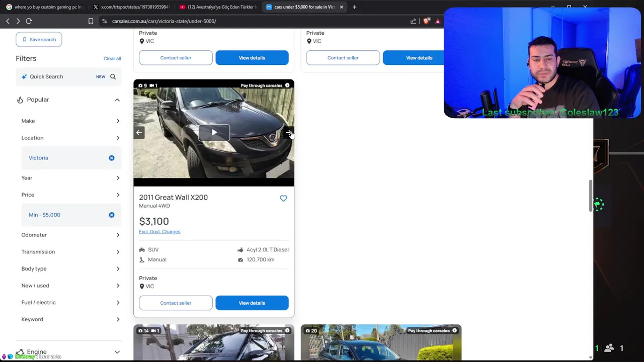Screen dimensions: 644x362
Task: Open Pay through carsales info icon on X200
Action: (x=287, y=85)
